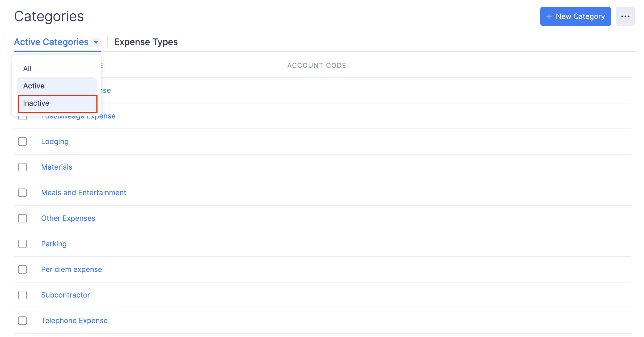
Task: Check the Subcontractor row checkbox
Action: click(x=23, y=295)
